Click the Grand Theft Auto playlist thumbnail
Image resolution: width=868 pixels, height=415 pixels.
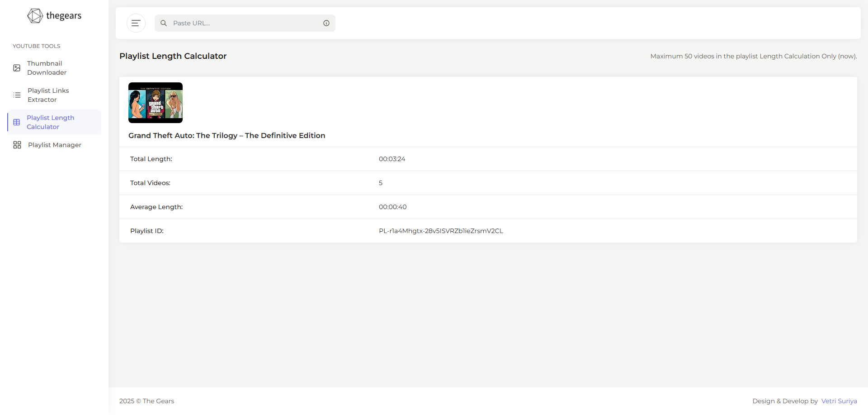156,103
